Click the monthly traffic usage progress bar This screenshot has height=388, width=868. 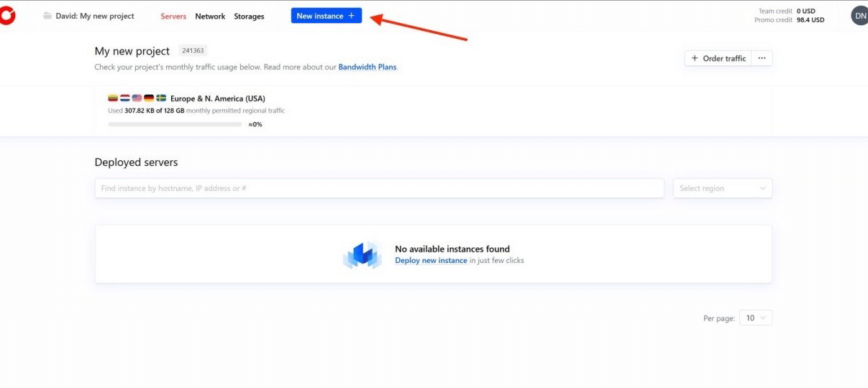[175, 124]
